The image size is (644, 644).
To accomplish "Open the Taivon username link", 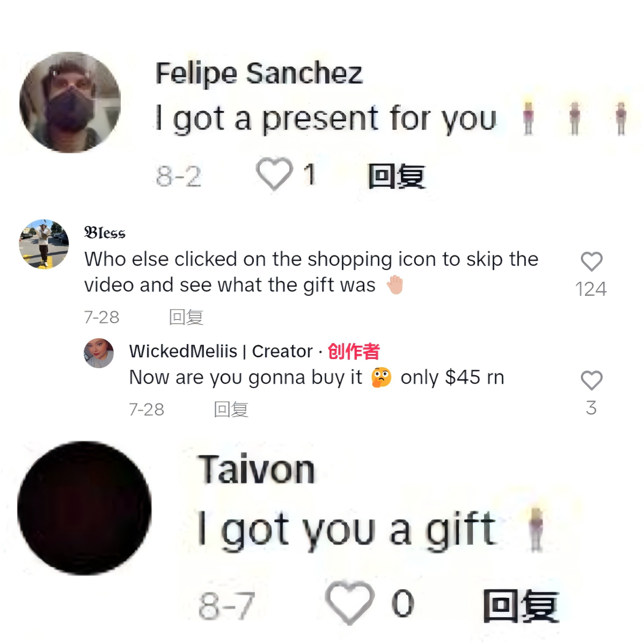I will [x=257, y=470].
